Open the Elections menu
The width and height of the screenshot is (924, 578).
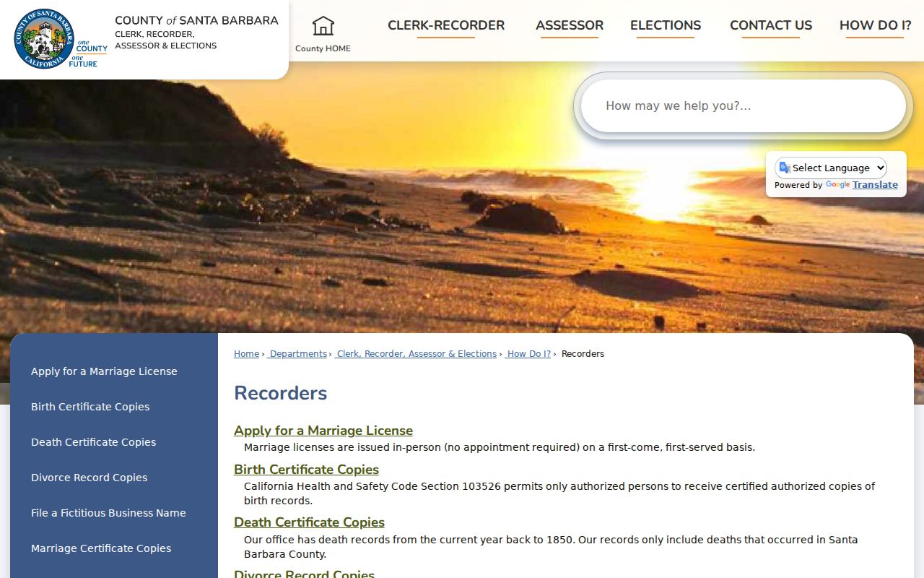click(x=666, y=25)
